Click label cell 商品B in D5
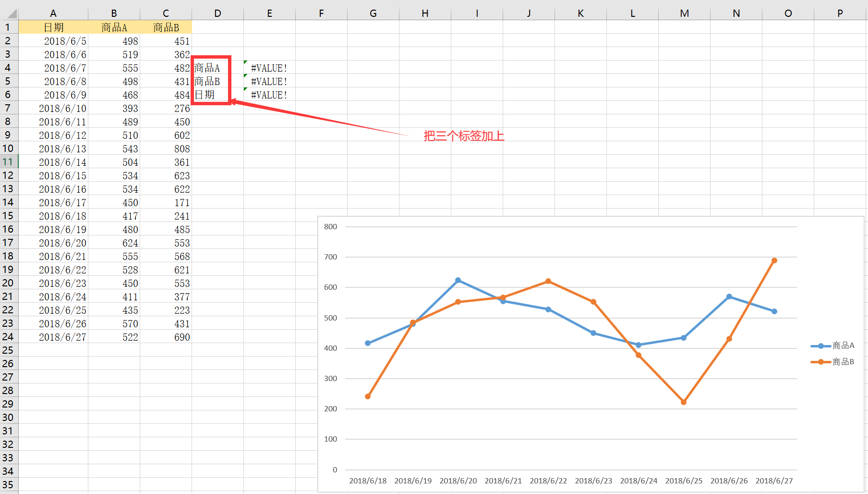 click(217, 81)
